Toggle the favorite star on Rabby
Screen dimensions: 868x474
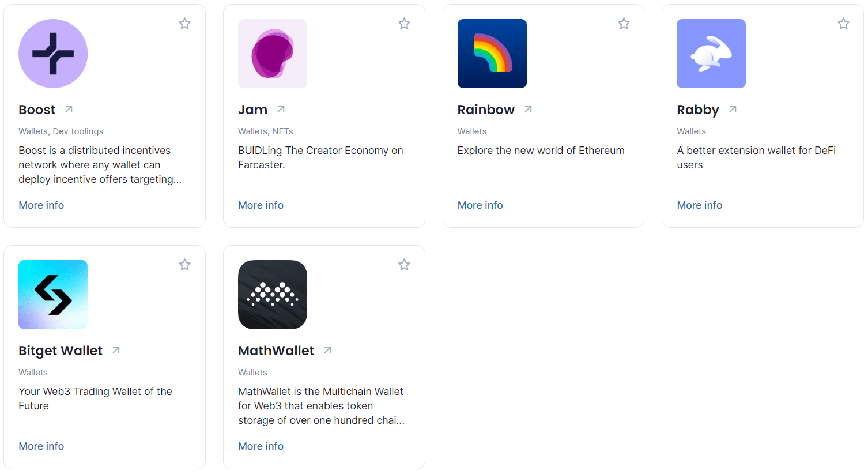(843, 24)
